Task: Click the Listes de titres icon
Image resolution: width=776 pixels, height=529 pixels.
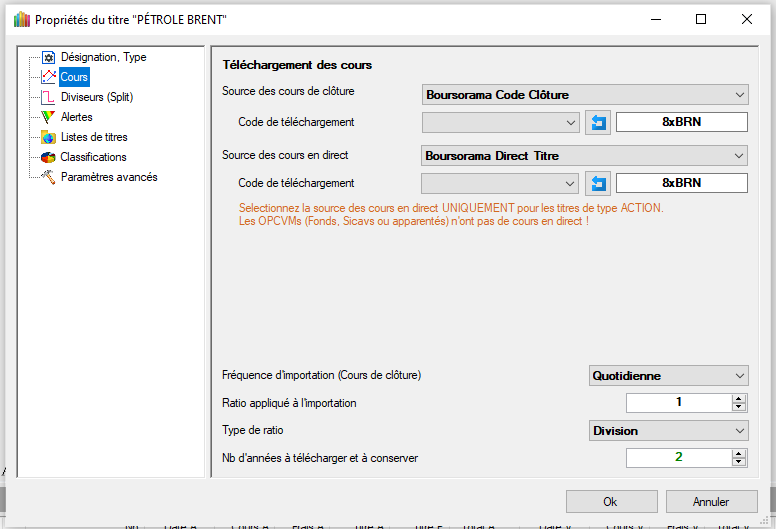Action: [x=47, y=137]
